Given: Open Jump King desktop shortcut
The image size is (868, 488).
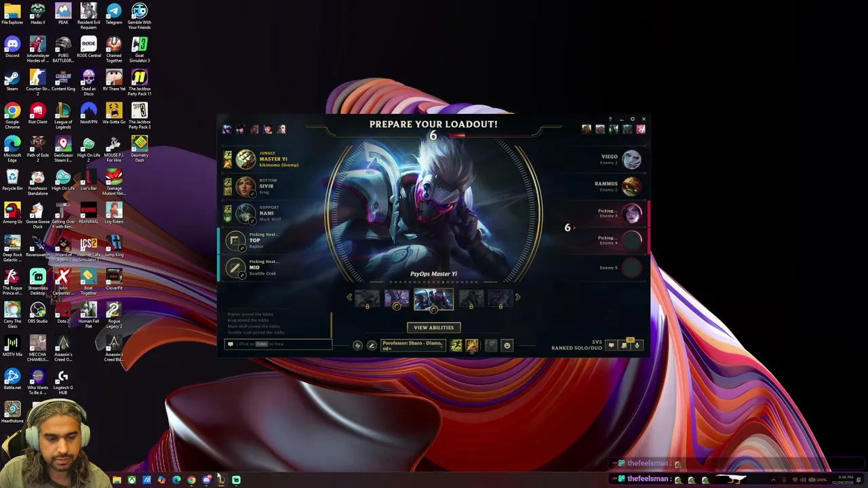Looking at the screenshot, I should click(x=114, y=246).
